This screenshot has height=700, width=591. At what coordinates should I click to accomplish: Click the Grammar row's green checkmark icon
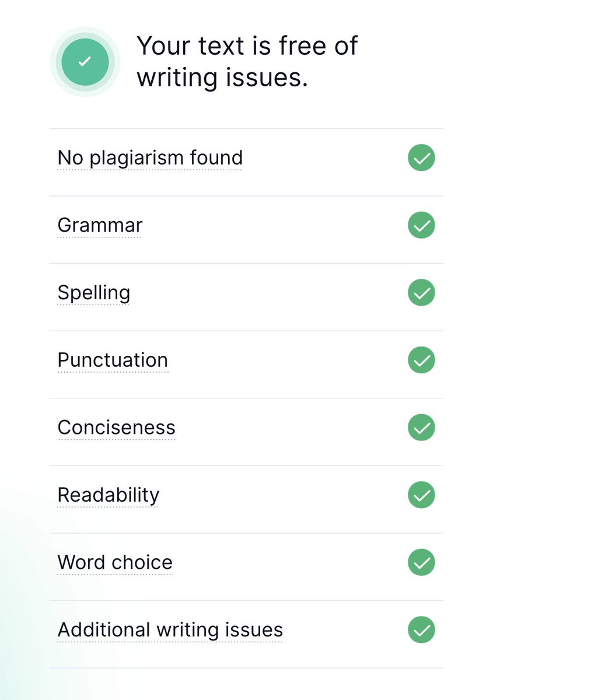pyautogui.click(x=421, y=225)
